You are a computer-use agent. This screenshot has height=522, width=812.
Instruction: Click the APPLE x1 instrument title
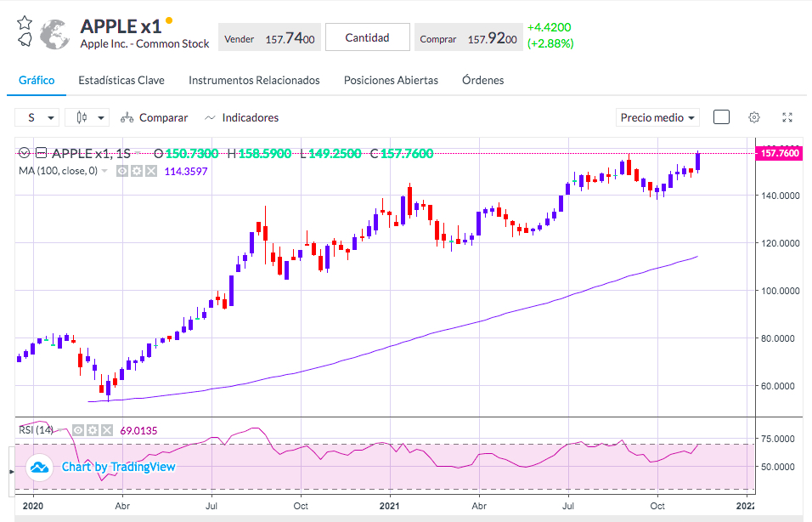pos(121,26)
